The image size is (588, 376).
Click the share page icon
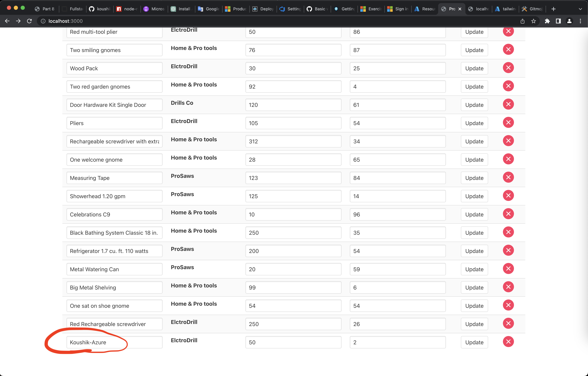(522, 21)
